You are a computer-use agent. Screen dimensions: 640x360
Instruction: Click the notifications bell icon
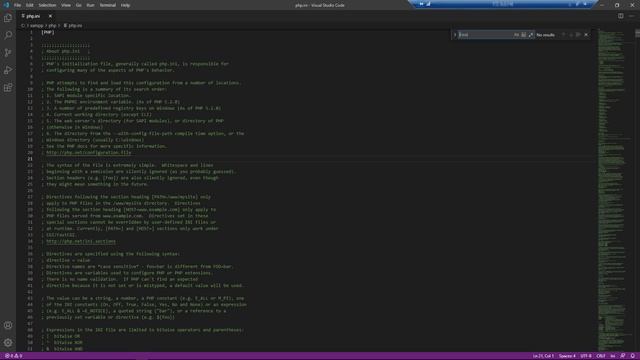[x=633, y=356]
